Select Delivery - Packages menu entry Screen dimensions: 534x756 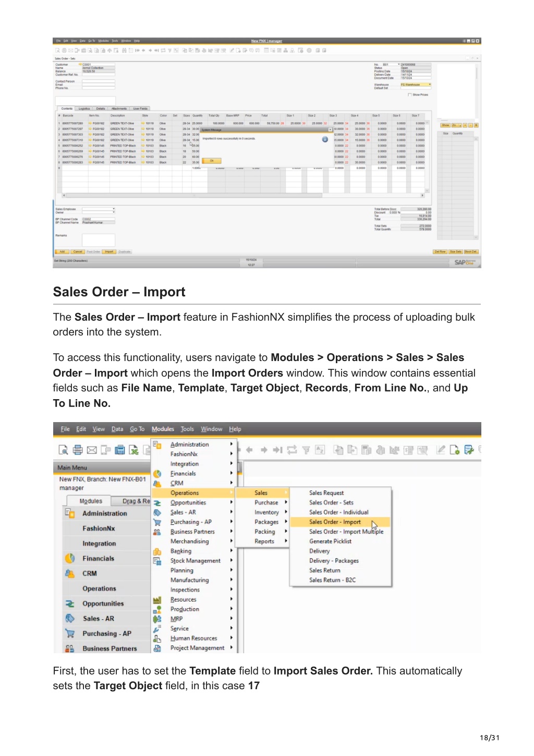click(334, 560)
